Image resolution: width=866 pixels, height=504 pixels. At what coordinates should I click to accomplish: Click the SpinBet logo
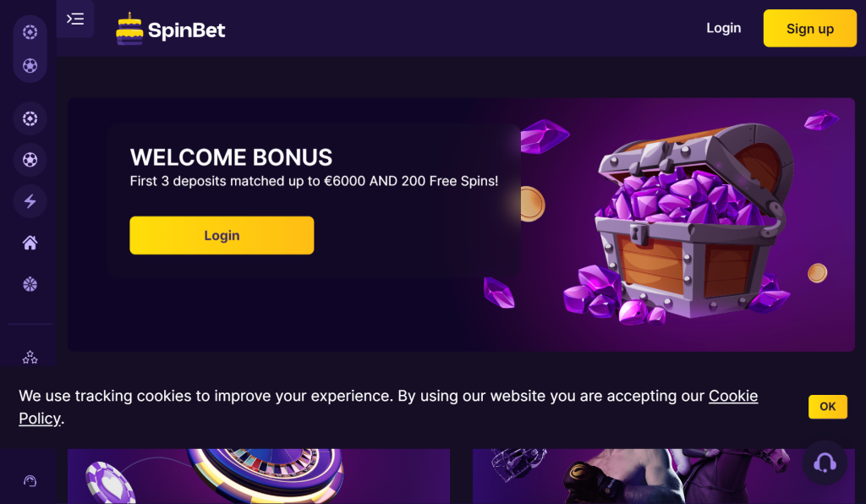pyautogui.click(x=172, y=30)
